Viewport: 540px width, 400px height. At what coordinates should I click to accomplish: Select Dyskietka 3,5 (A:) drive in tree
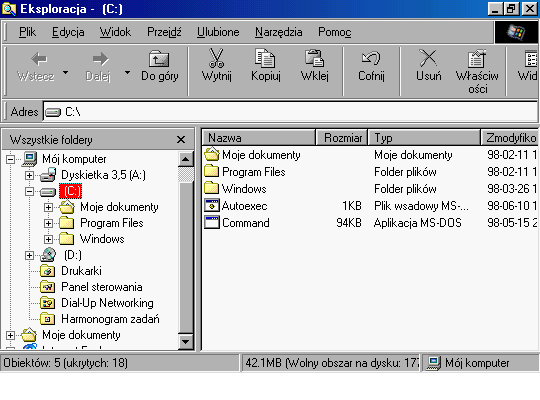click(x=103, y=175)
